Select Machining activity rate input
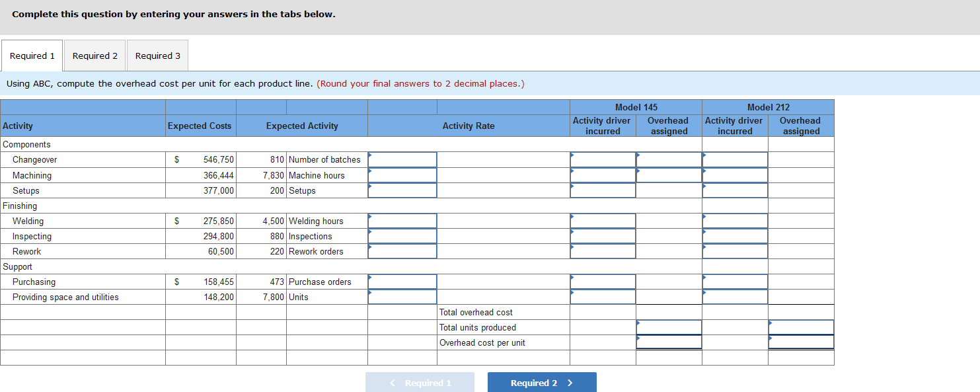This screenshot has width=980, height=392. [402, 175]
